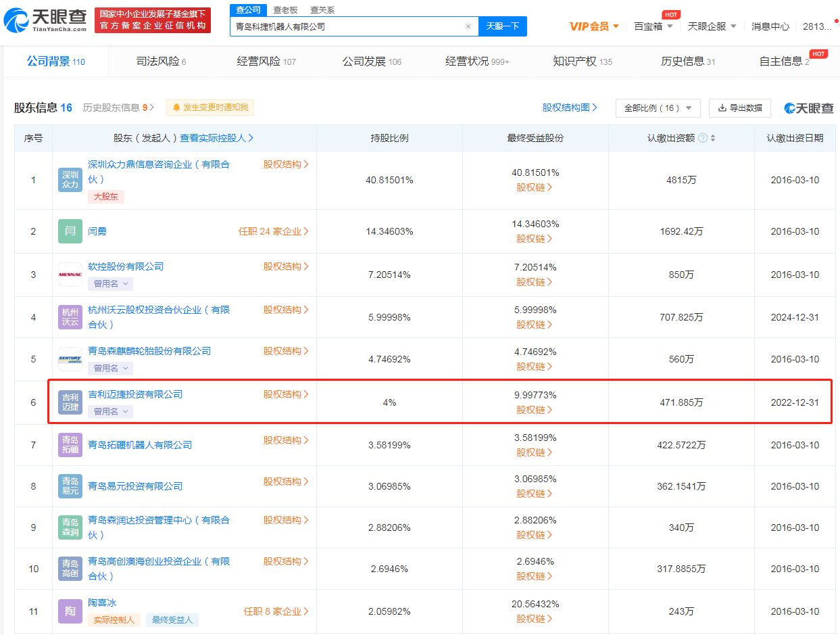
Task: Open 深圳众力鼎信息咨询企业 company link
Action: point(159,172)
